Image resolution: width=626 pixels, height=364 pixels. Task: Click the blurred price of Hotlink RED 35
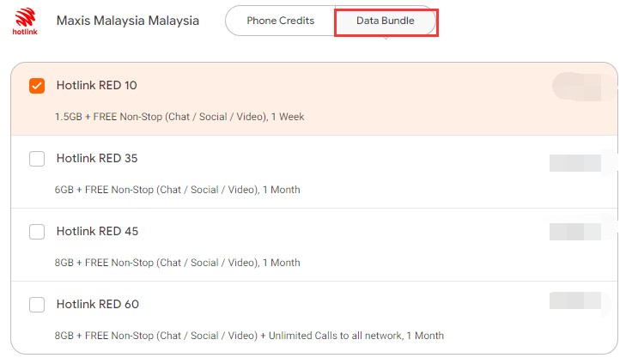[579, 163]
